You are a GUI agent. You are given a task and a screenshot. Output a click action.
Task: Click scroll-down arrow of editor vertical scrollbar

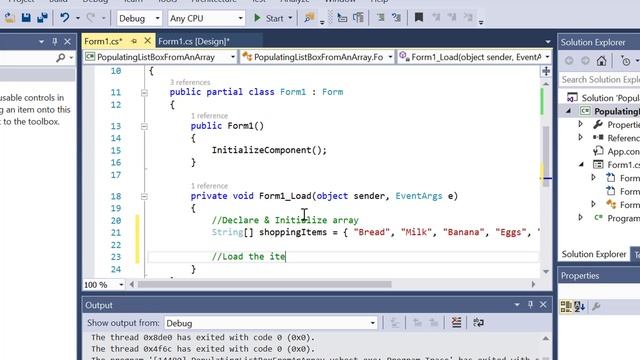[546, 272]
